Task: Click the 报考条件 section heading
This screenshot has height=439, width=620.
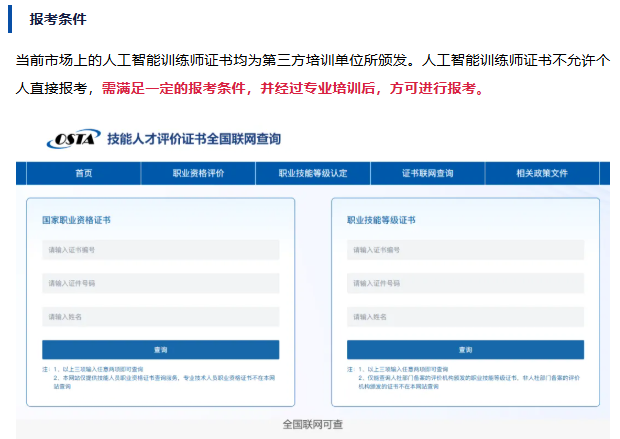Action: coord(57,18)
